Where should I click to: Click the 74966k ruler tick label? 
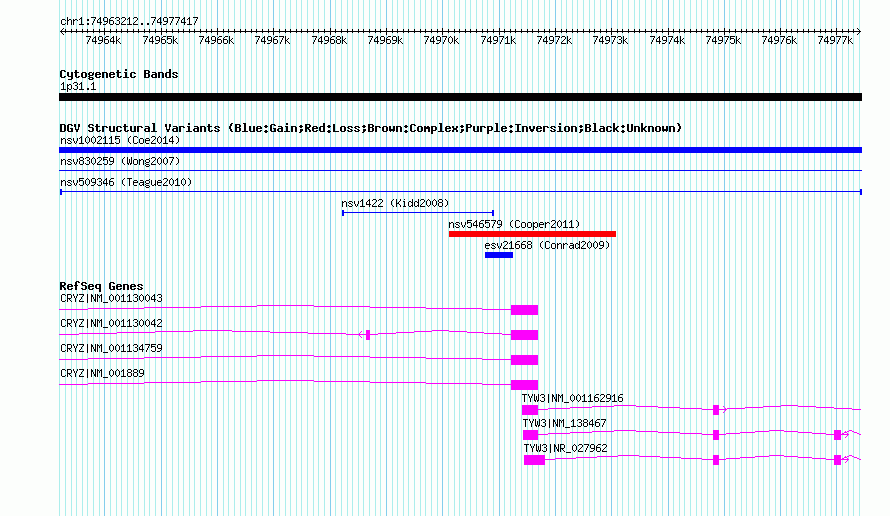[216, 40]
